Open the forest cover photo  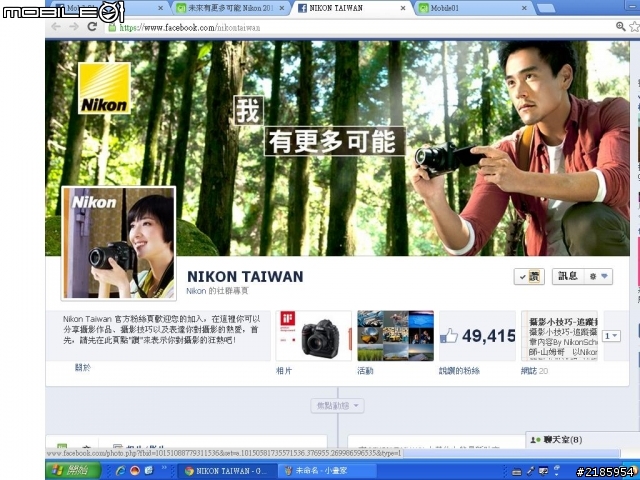click(337, 148)
